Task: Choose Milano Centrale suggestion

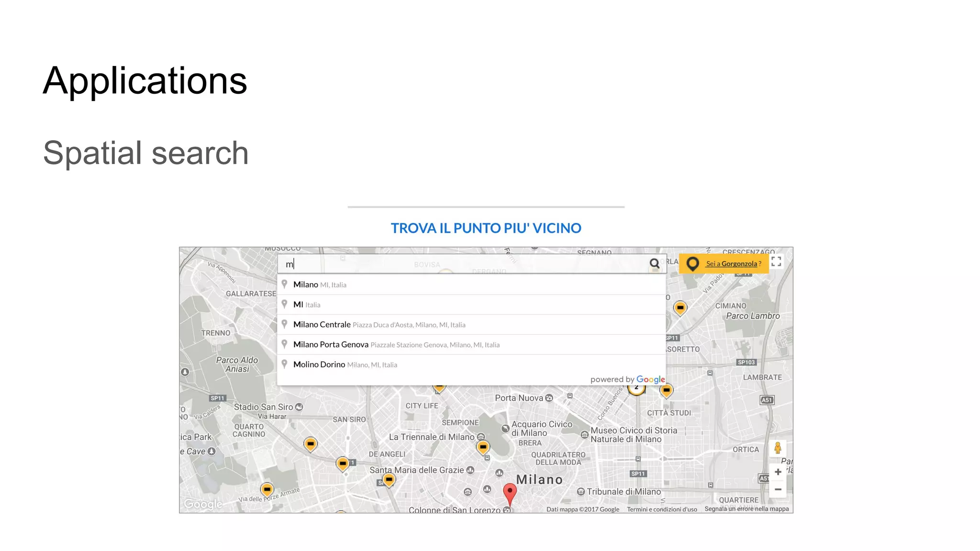Action: [472, 325]
